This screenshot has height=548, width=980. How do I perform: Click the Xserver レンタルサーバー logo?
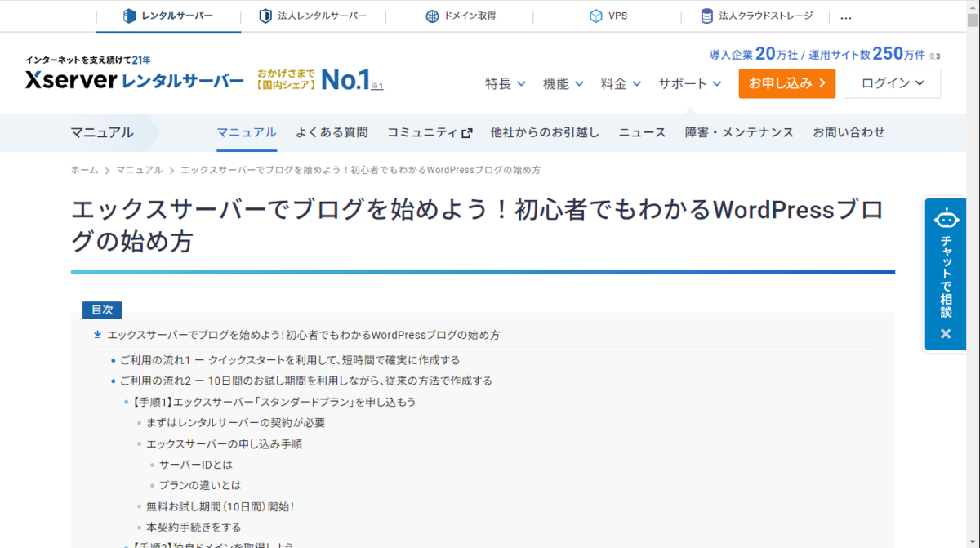[135, 80]
